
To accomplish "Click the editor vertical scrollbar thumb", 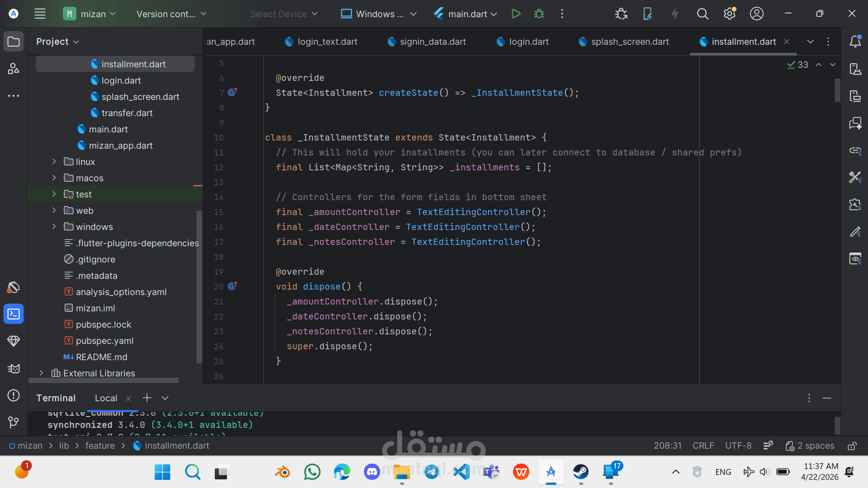I will (x=837, y=90).
